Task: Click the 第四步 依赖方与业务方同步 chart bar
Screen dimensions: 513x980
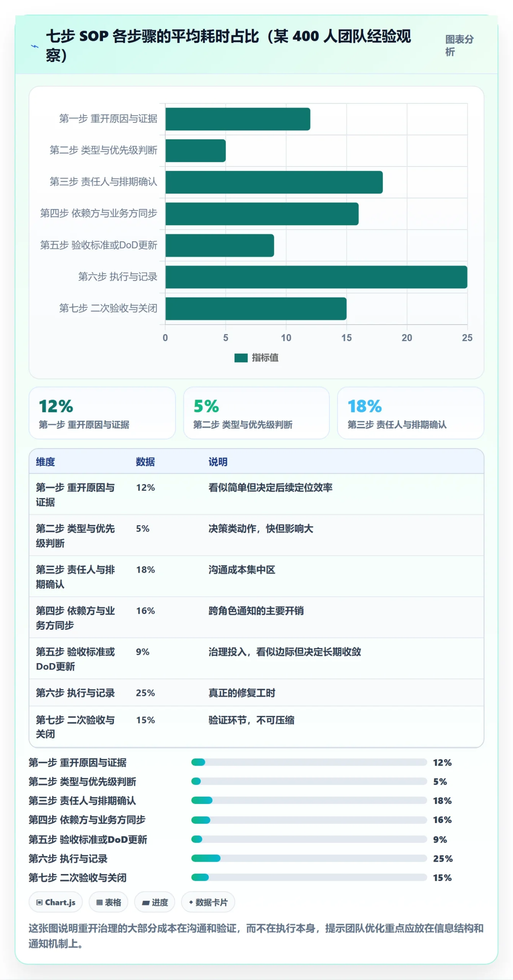Action: (262, 214)
